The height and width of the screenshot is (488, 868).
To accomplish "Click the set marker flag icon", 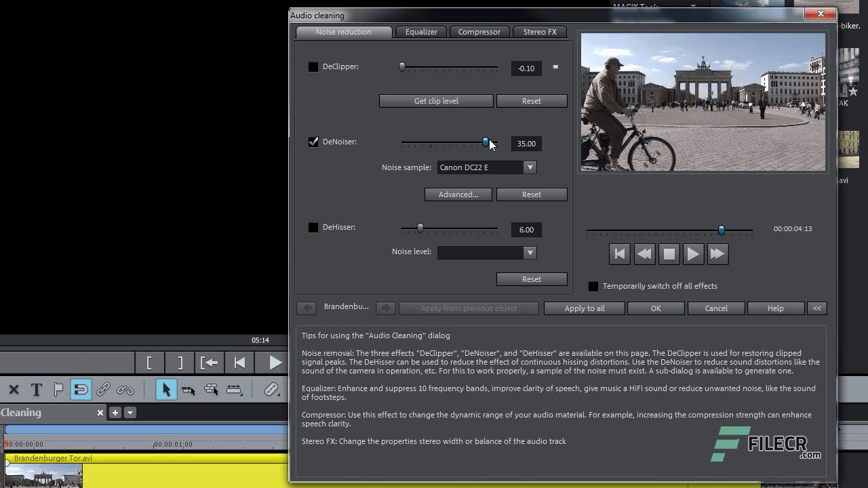I will [x=58, y=390].
